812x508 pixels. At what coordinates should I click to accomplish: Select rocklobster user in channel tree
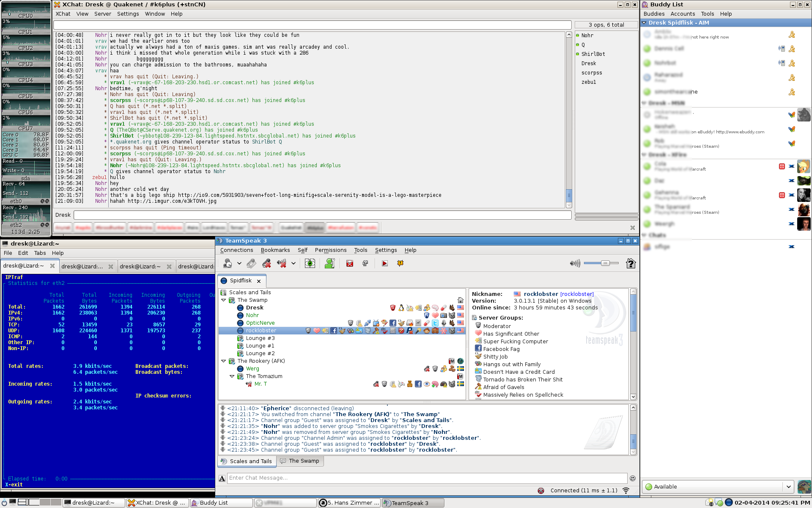pos(261,331)
